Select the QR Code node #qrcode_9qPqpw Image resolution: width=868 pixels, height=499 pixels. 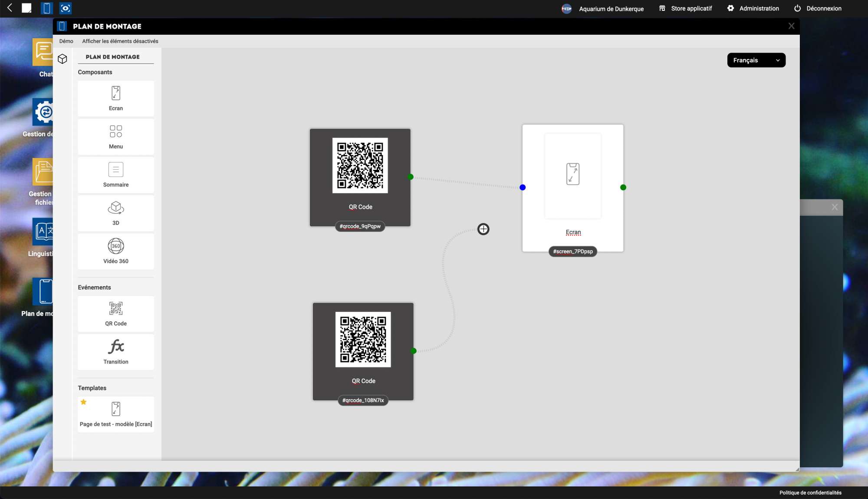[360, 177]
